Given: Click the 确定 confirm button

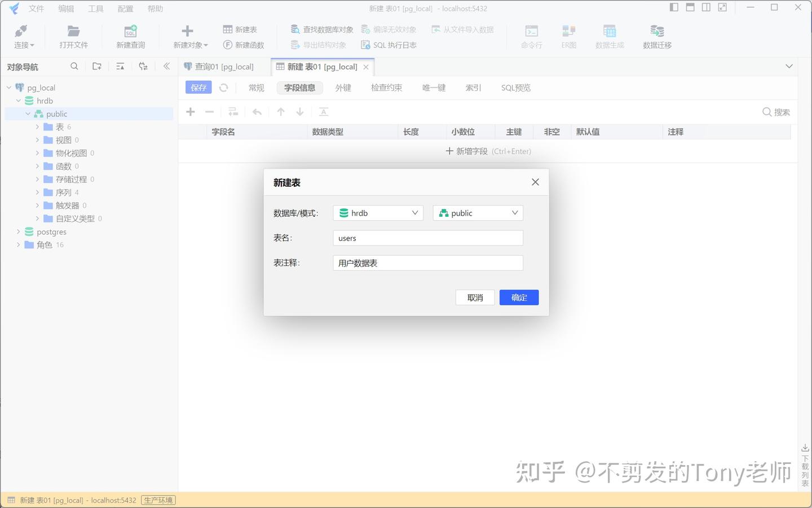Looking at the screenshot, I should point(518,297).
